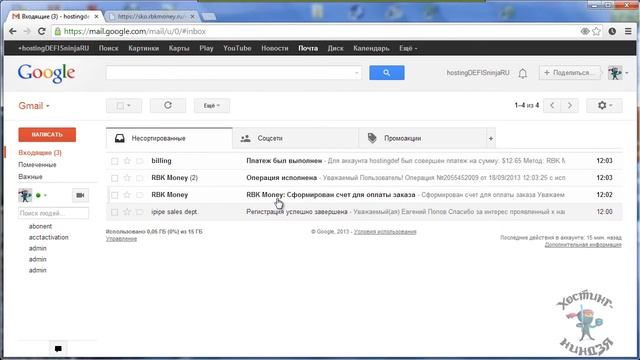Click the Поделиться share button
Image resolution: width=640 pixels, height=360 pixels.
[569, 73]
